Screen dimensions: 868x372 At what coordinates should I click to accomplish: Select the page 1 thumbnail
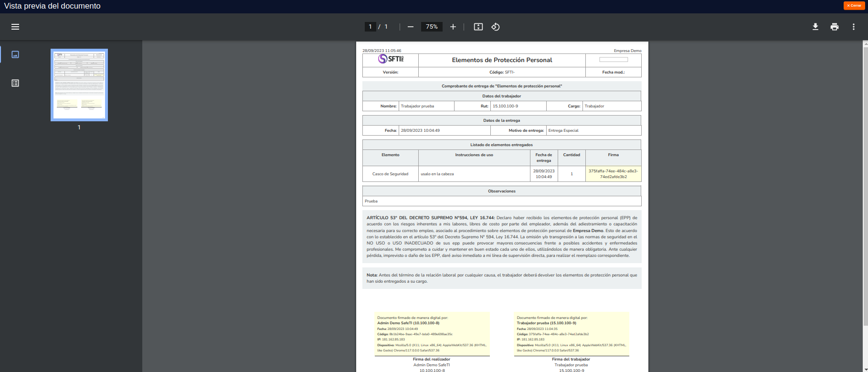(x=79, y=85)
